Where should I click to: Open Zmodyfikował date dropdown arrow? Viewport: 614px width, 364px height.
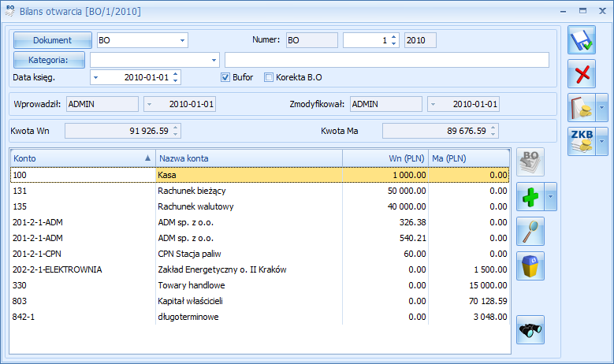[433, 105]
